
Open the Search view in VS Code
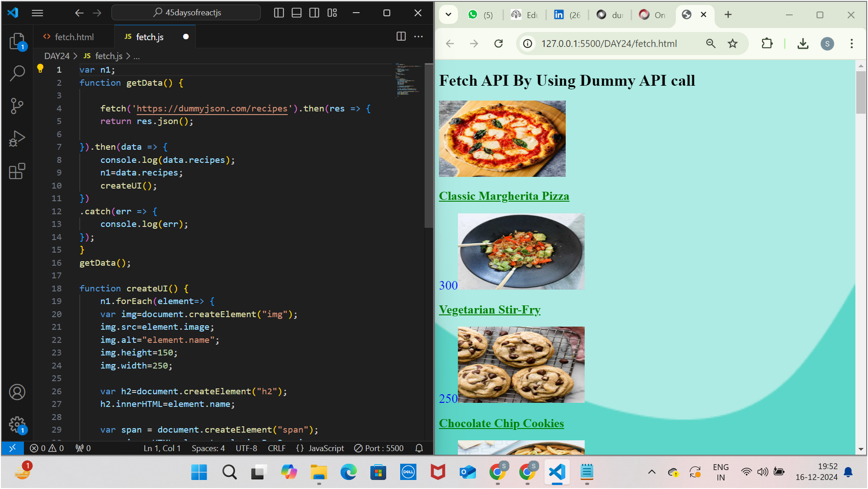click(x=17, y=73)
